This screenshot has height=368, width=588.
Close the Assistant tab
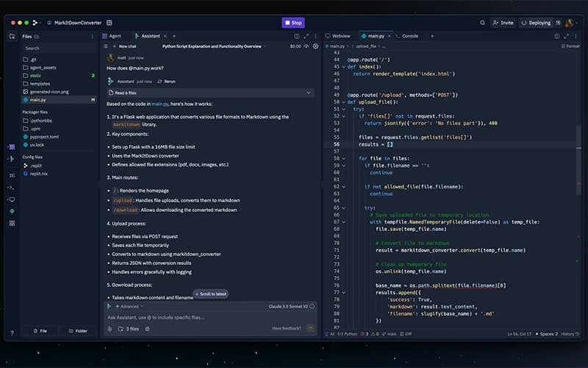pyautogui.click(x=165, y=36)
